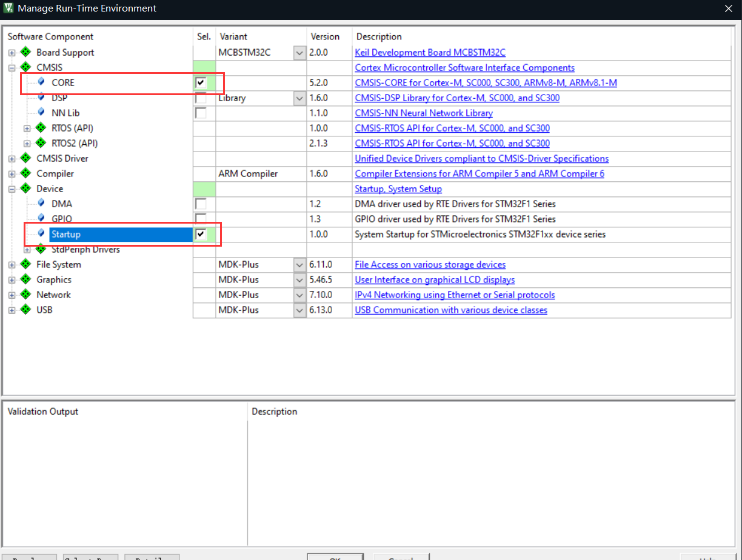The image size is (742, 560).
Task: Open the CMSIS-NN Neural Network Library link
Action: (424, 113)
